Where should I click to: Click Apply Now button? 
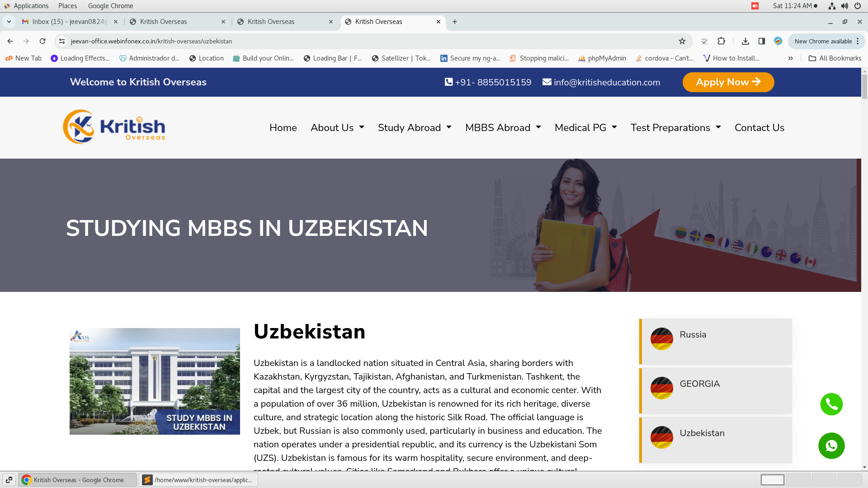click(728, 82)
